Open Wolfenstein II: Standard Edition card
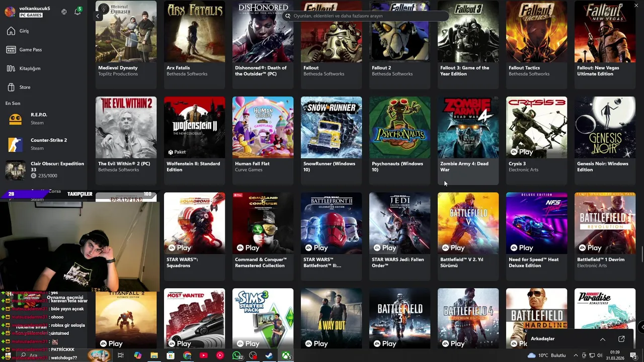This screenshot has height=362, width=644. coord(194,140)
